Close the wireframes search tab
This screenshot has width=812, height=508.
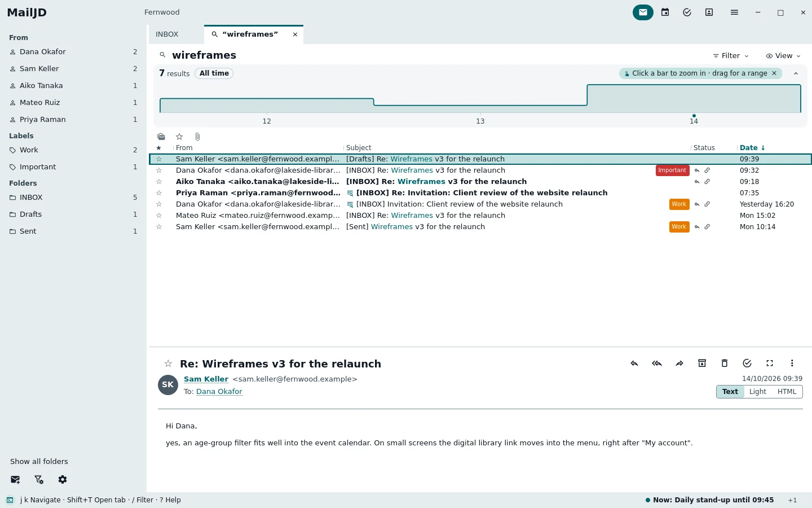(295, 34)
